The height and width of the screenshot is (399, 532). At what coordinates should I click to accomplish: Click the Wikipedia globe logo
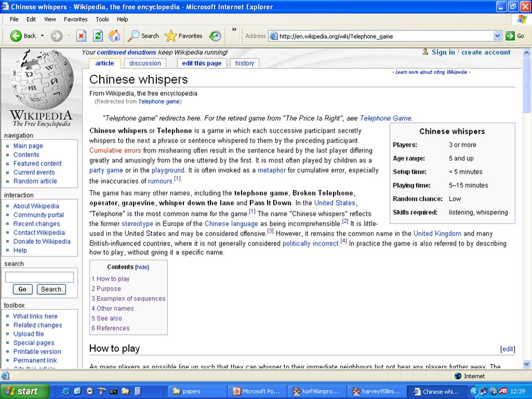pyautogui.click(x=42, y=89)
